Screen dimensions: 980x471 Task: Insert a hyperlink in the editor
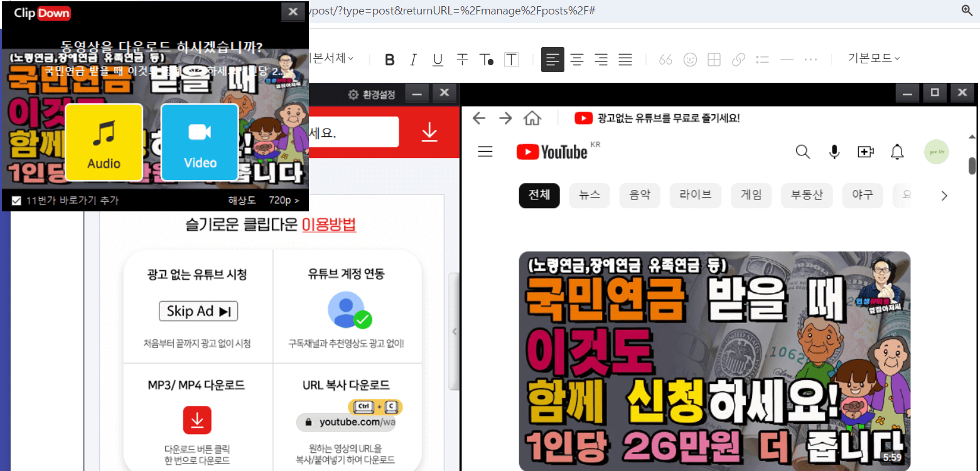point(738,60)
